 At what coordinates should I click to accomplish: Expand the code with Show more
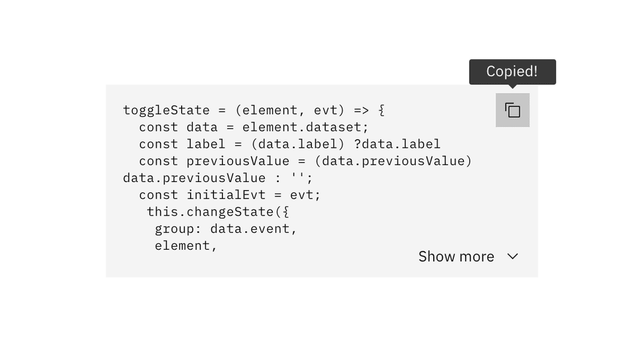pos(456,256)
